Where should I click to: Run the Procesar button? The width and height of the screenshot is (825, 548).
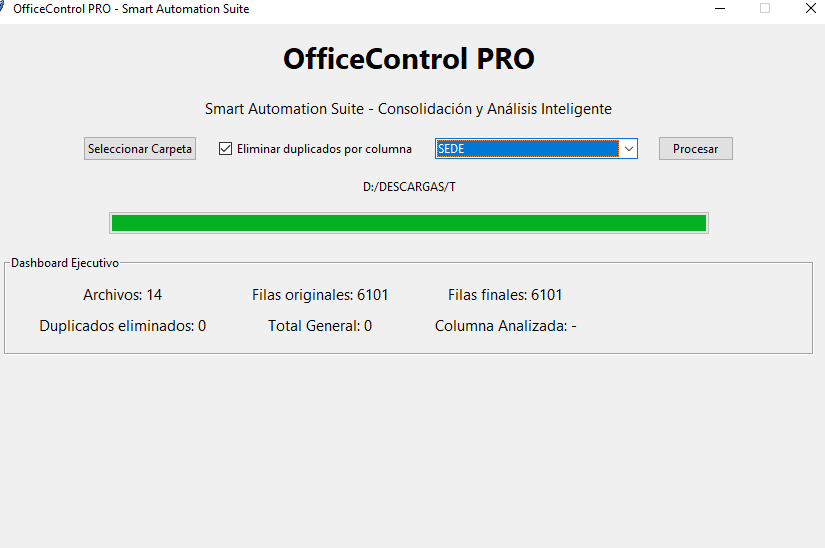click(x=695, y=149)
